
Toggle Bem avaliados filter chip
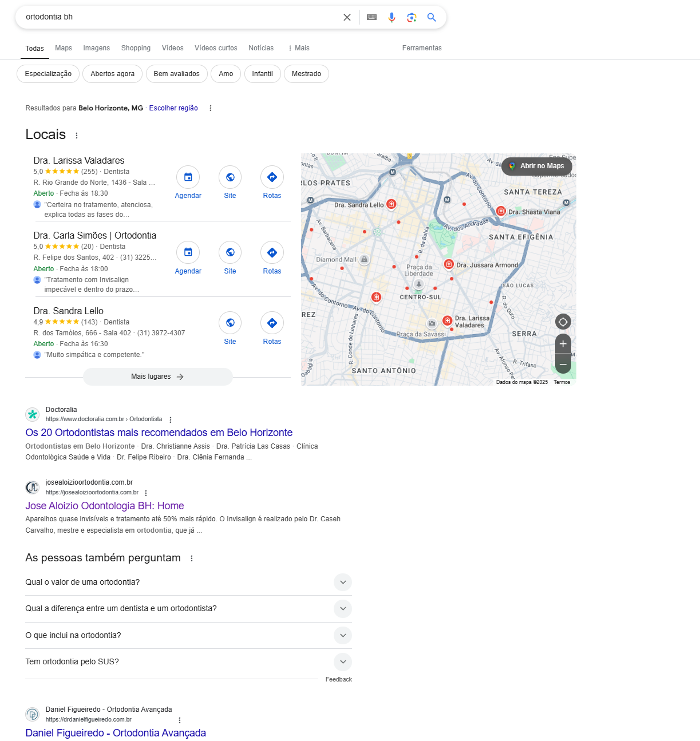pyautogui.click(x=176, y=74)
